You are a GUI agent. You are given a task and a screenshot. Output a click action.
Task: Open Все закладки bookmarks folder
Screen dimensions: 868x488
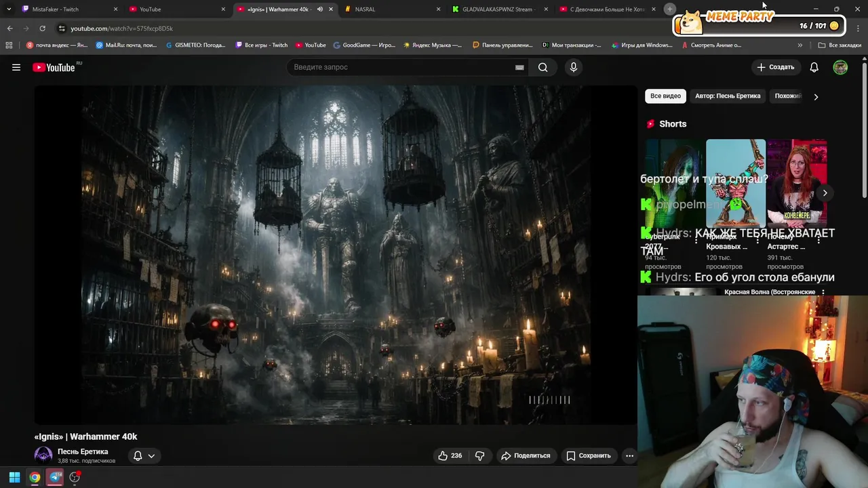(840, 45)
